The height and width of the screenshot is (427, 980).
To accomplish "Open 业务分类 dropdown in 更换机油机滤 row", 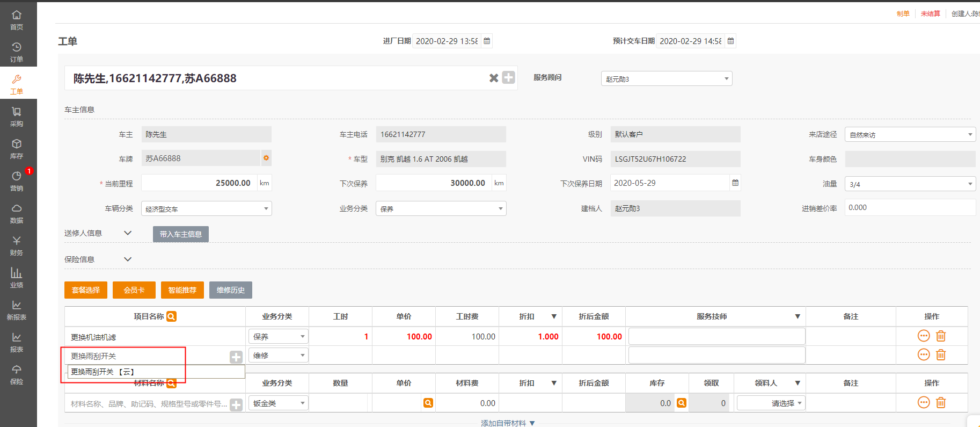I will 279,336.
